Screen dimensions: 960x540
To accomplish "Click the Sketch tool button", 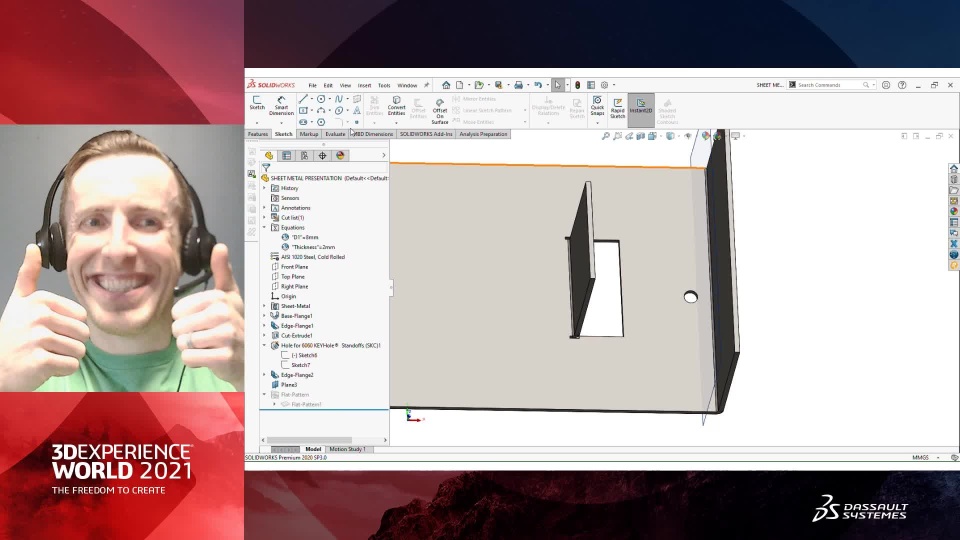I will coord(257,103).
